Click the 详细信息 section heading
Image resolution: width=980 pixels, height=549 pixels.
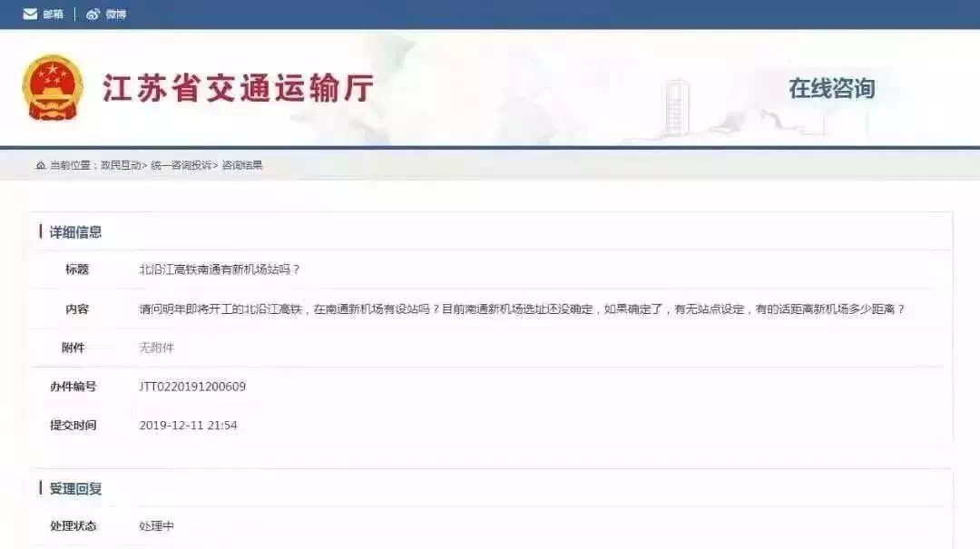click(x=75, y=232)
